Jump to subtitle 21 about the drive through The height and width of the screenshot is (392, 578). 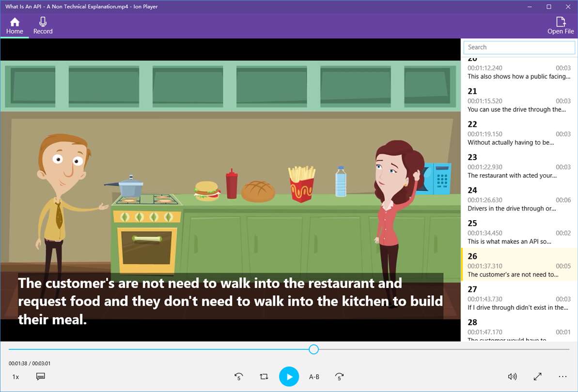tap(519, 100)
